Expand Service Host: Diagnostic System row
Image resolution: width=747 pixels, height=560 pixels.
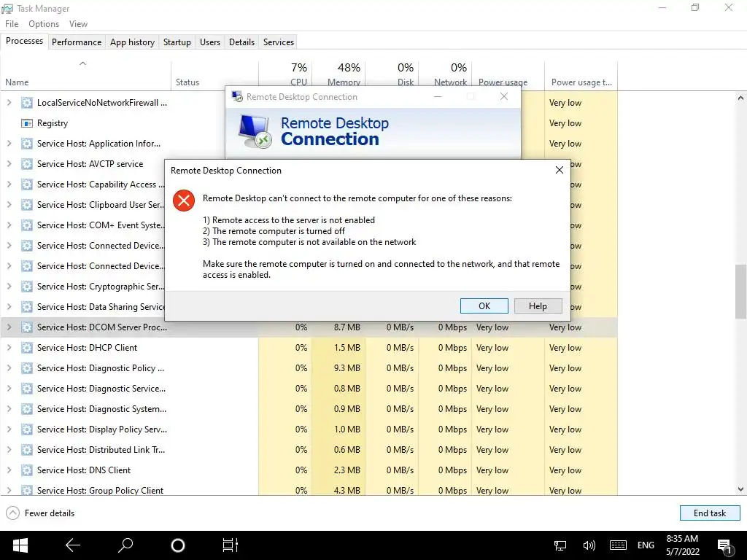(x=9, y=408)
